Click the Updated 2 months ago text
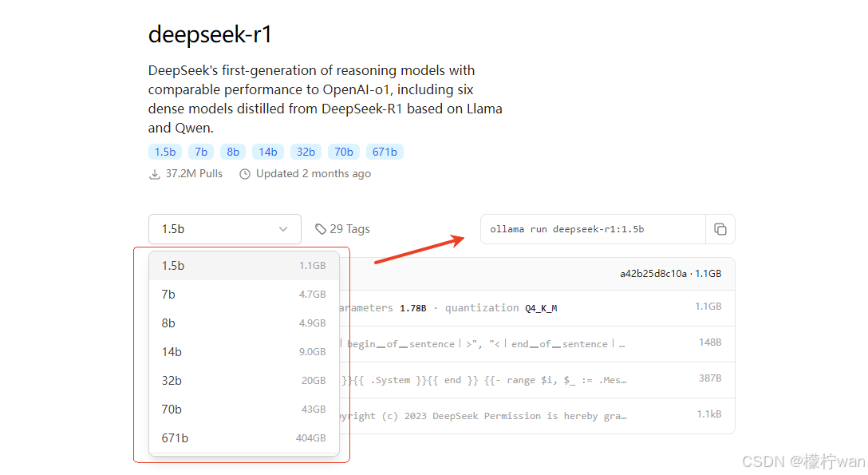Image resolution: width=868 pixels, height=475 pixels. coord(314,174)
